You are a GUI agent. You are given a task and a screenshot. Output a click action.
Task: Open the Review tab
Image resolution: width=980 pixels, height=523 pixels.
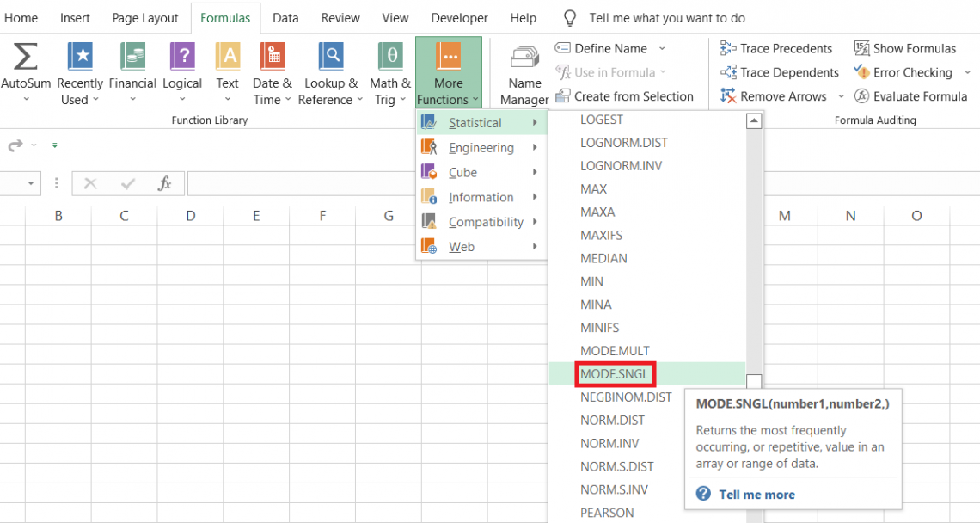pyautogui.click(x=340, y=17)
